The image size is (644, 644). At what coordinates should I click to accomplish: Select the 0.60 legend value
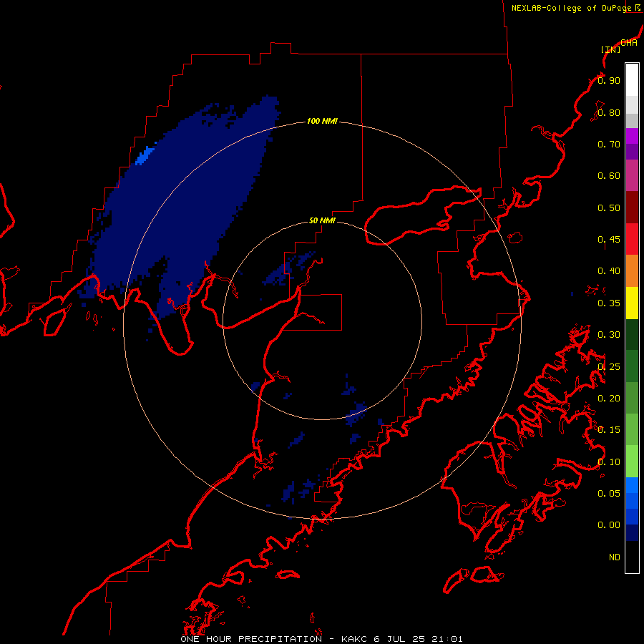coord(609,176)
